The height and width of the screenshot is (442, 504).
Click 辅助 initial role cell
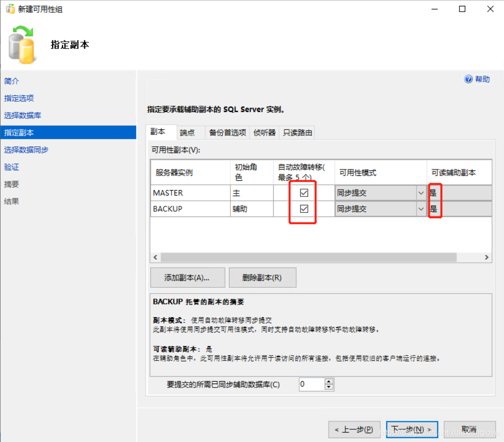252,209
